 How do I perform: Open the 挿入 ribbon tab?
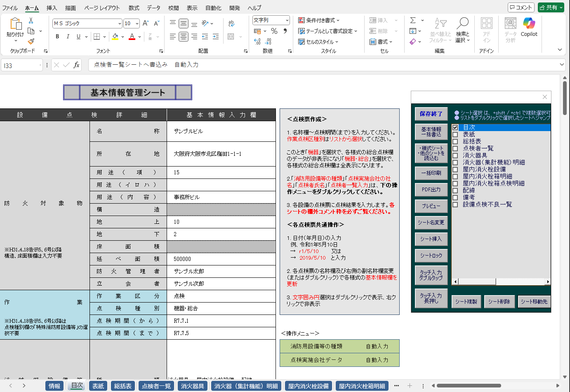(x=52, y=8)
